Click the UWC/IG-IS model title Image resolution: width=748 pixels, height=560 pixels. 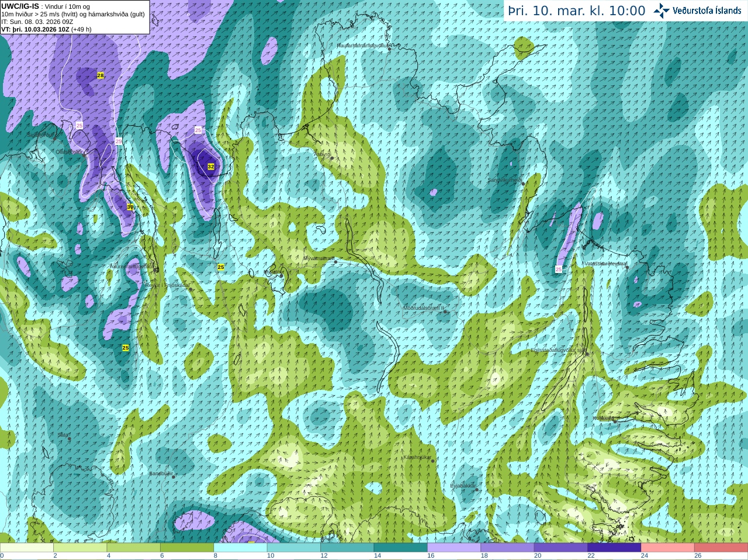pos(20,6)
